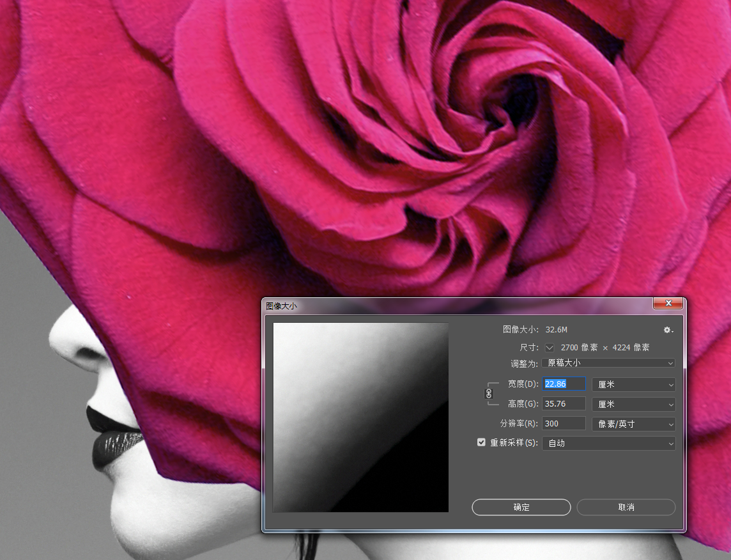
Task: Open the 调整为 fit-to preset dropdown
Action: click(x=608, y=363)
